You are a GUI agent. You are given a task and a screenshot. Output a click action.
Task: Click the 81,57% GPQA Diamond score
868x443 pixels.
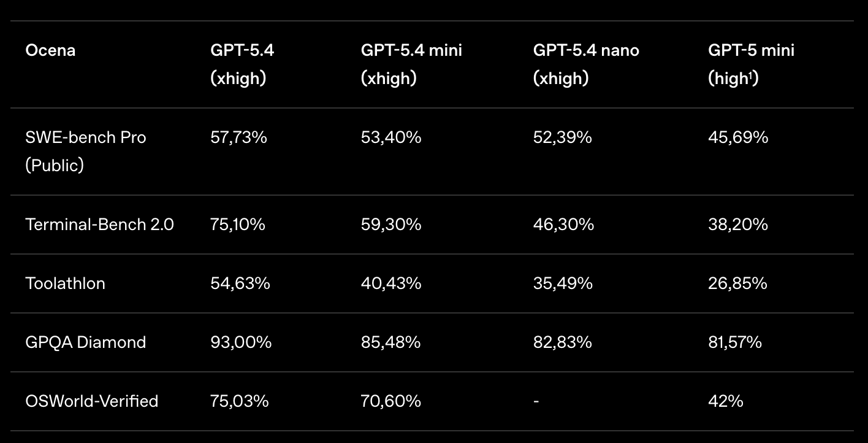tap(734, 342)
